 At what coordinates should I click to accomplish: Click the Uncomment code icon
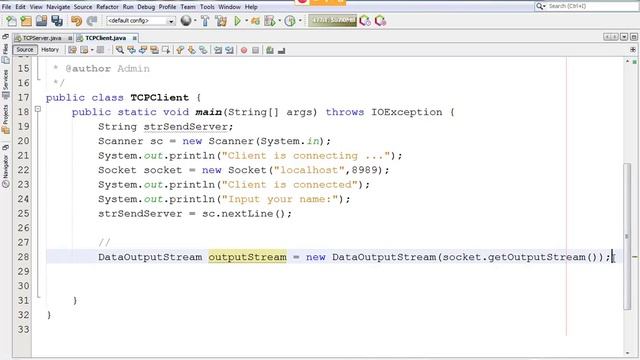coord(281,51)
